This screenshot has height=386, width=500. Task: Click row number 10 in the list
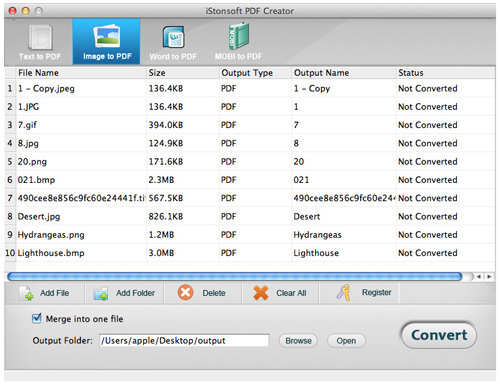pyautogui.click(x=10, y=253)
